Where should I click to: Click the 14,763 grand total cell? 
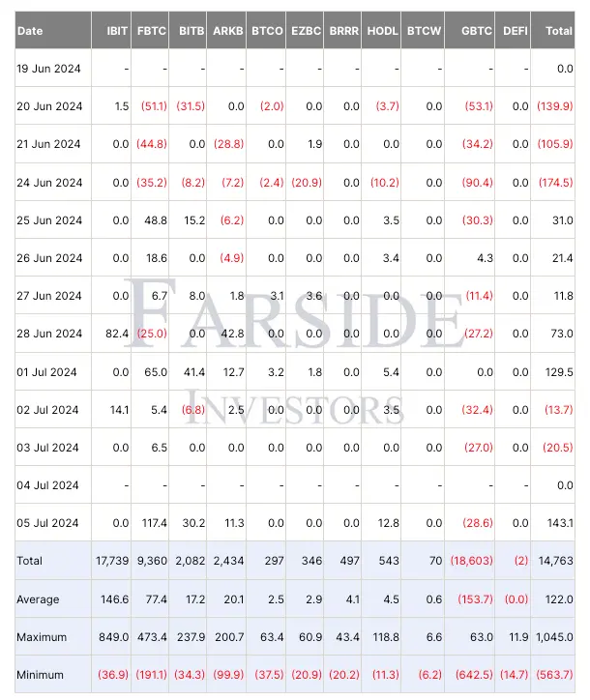pos(556,561)
